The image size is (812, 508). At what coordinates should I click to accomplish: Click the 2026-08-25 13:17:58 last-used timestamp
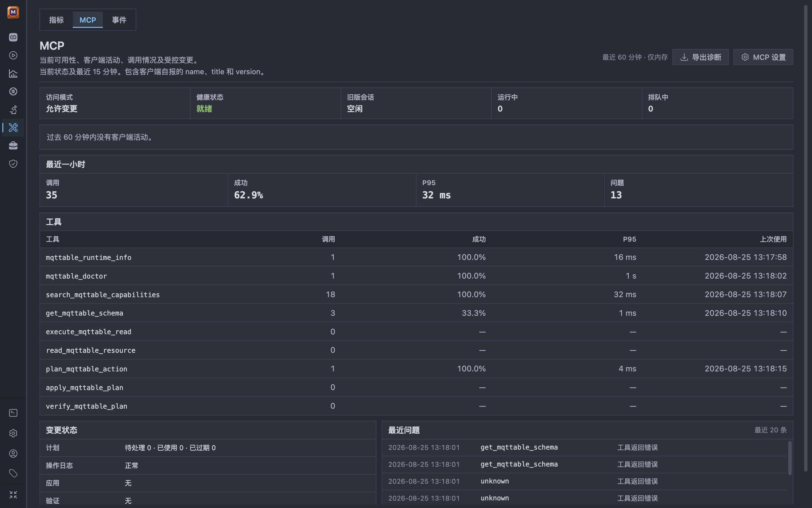(745, 257)
